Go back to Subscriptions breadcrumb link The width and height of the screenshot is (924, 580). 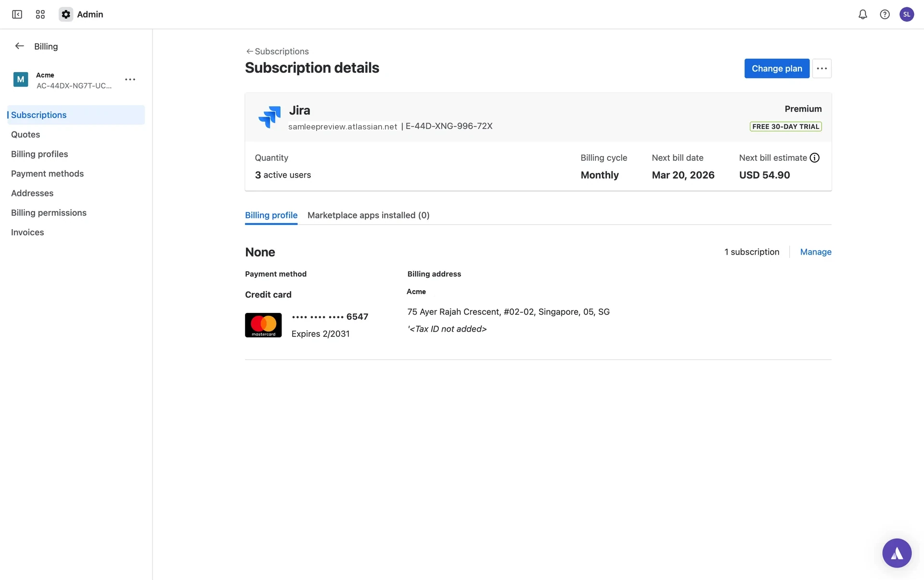[277, 52]
